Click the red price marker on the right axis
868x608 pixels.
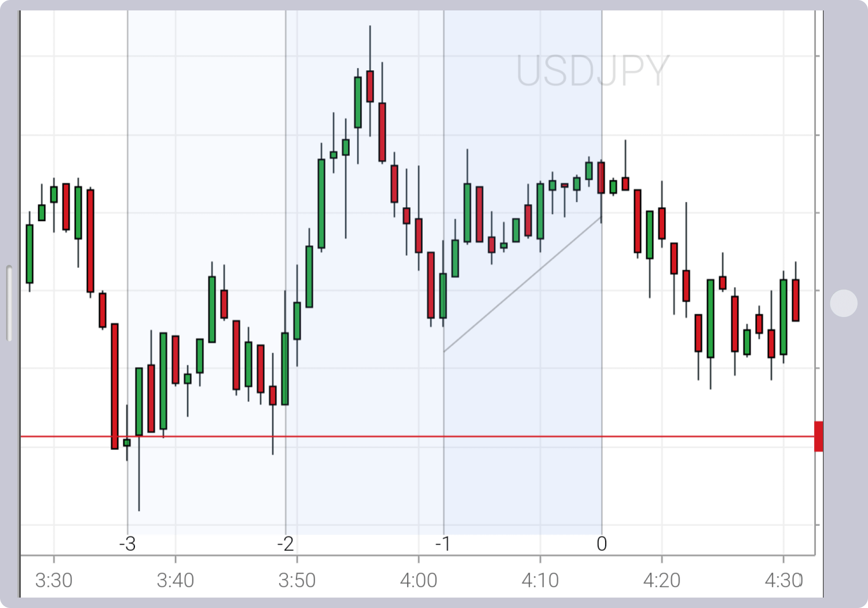pos(819,436)
